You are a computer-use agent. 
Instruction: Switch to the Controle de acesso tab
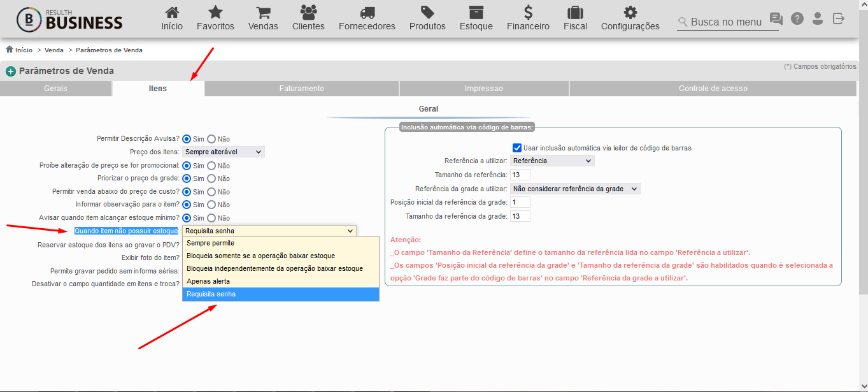point(713,89)
